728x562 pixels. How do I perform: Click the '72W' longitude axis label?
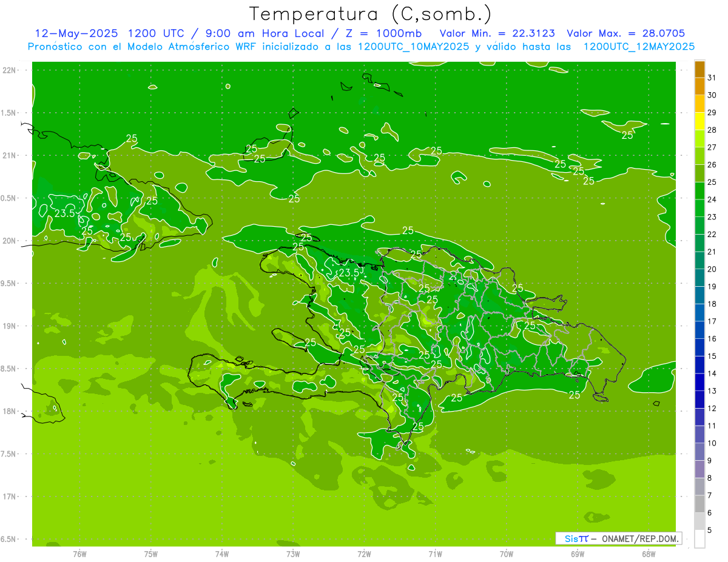click(x=364, y=554)
